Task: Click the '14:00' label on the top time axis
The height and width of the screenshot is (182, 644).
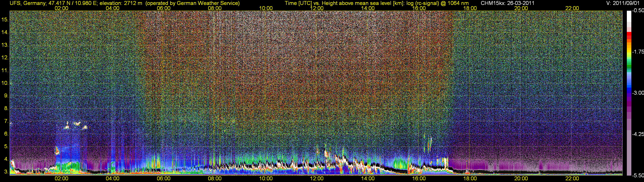Action: 368,8
